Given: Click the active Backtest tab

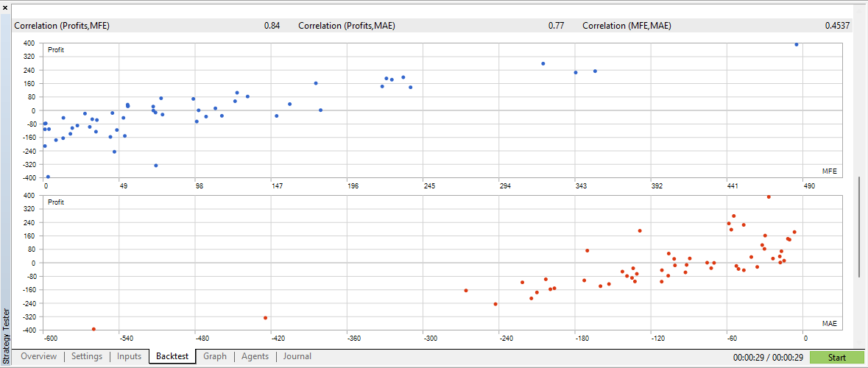Looking at the screenshot, I should 172,357.
